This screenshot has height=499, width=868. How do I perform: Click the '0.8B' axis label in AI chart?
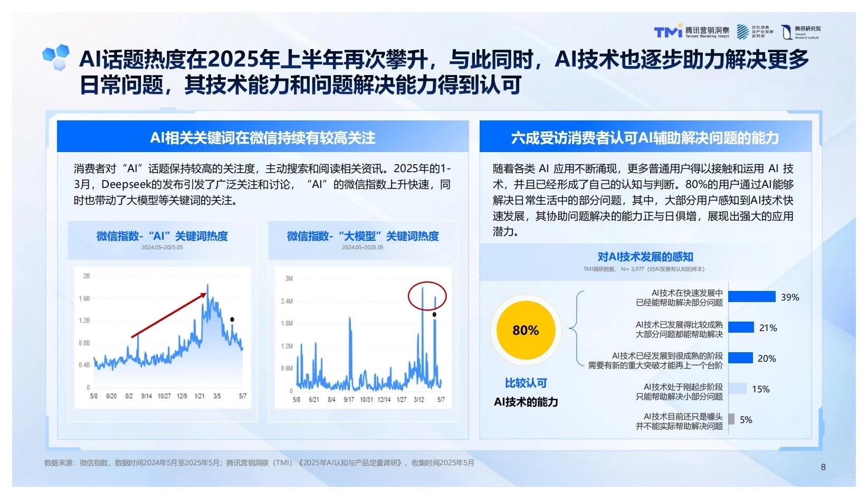[x=84, y=343]
